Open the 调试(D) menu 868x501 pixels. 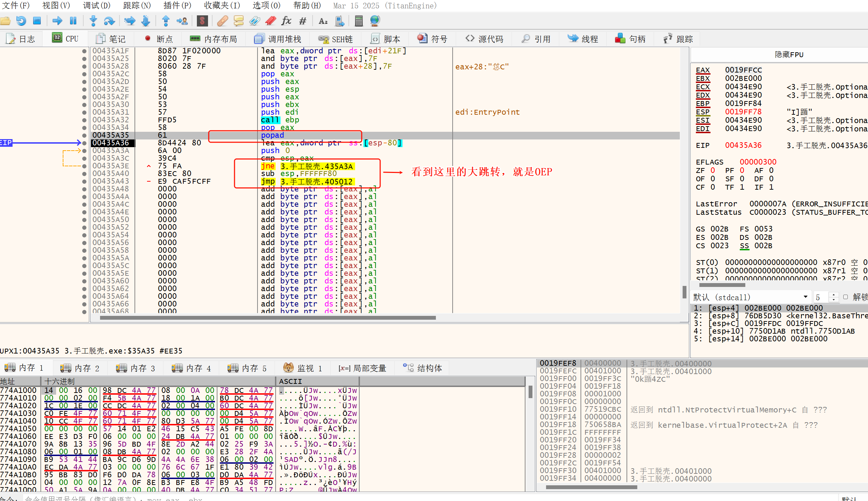(x=97, y=6)
